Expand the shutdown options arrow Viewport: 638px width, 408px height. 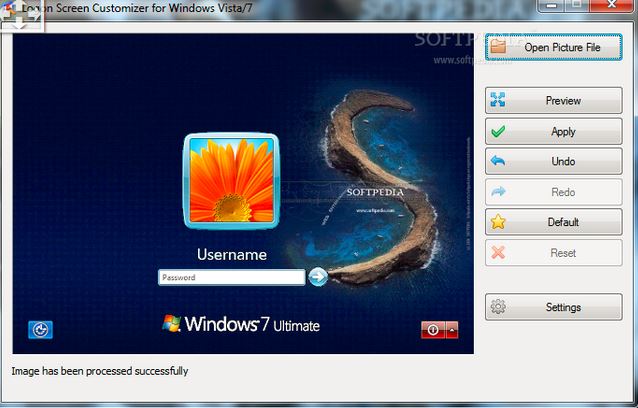pyautogui.click(x=452, y=330)
